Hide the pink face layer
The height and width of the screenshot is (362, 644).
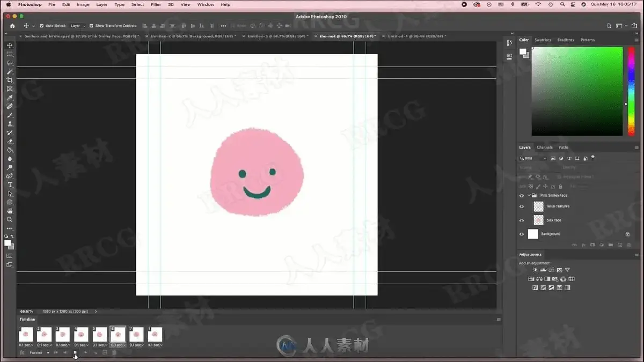pos(522,220)
